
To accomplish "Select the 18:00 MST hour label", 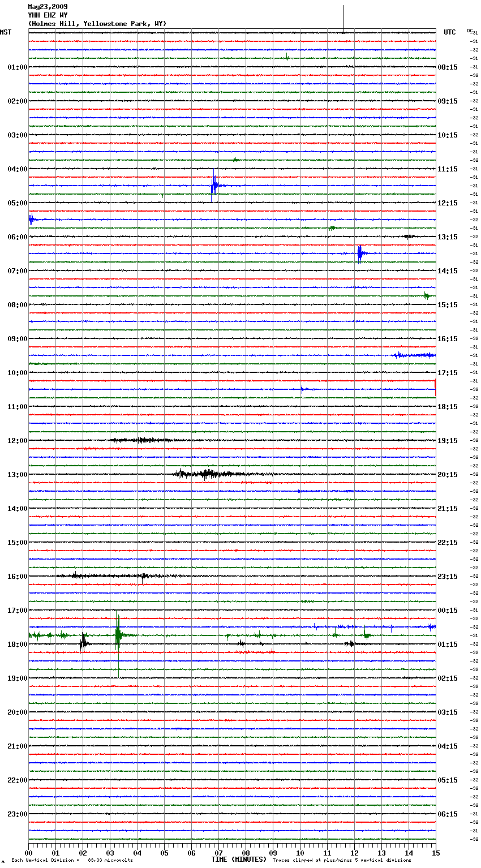I will point(17,644).
